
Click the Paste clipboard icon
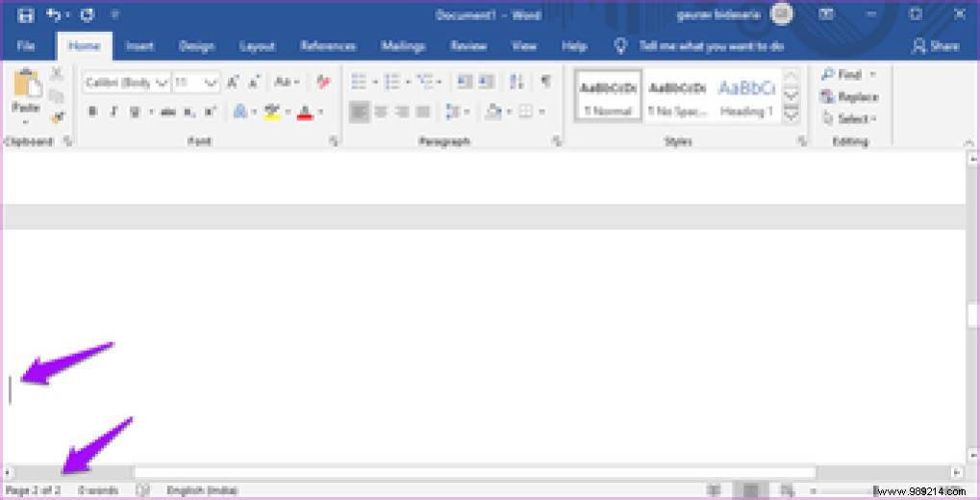click(x=27, y=84)
